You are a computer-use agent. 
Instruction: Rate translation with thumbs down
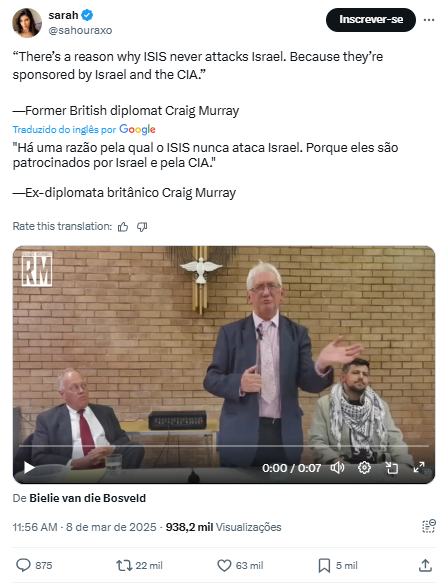[x=142, y=226]
